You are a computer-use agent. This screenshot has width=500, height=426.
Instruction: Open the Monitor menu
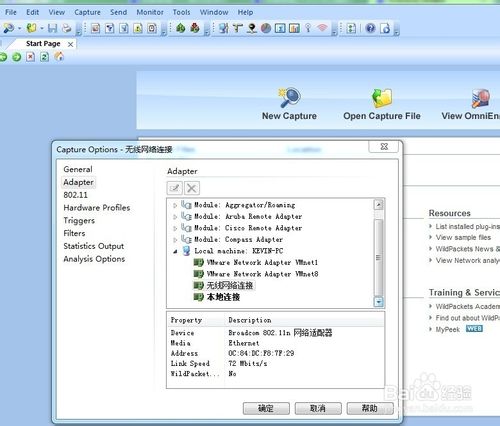coord(150,12)
